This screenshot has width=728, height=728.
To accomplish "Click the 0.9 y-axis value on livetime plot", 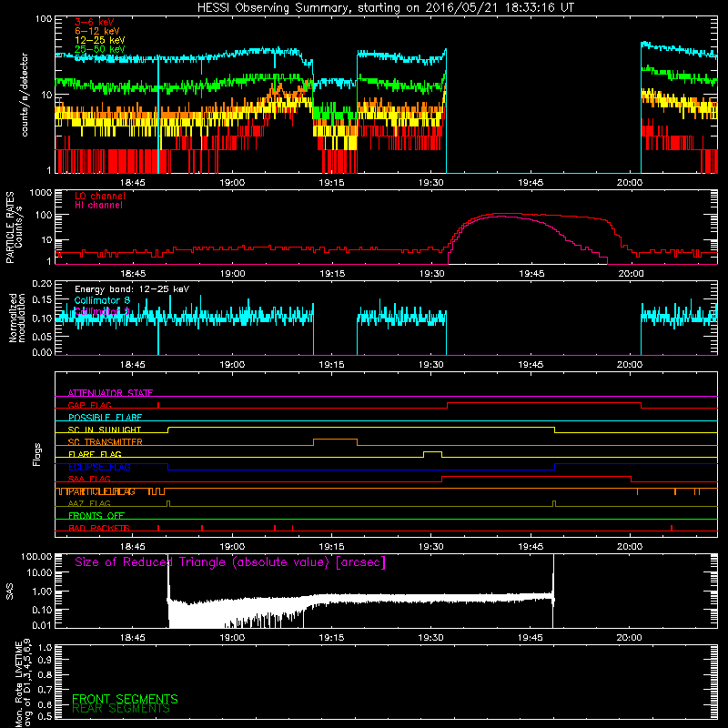I will tap(45, 660).
